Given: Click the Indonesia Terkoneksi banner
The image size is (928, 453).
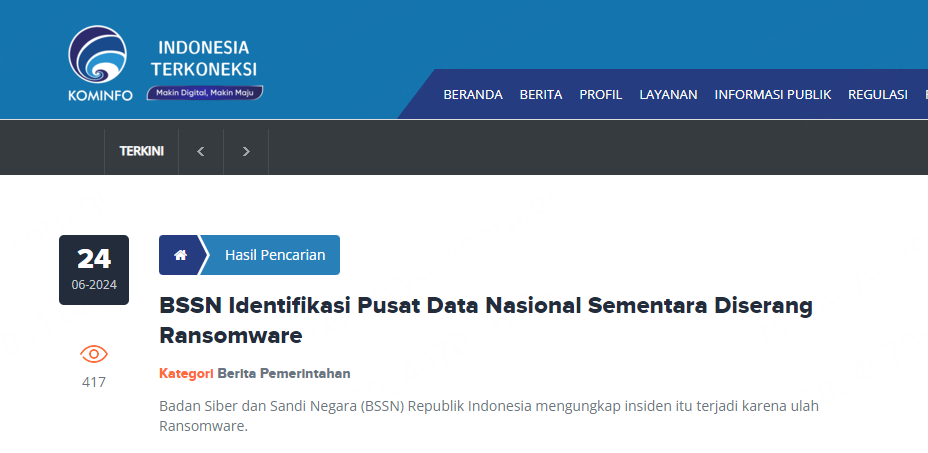Looking at the screenshot, I should tap(205, 69).
